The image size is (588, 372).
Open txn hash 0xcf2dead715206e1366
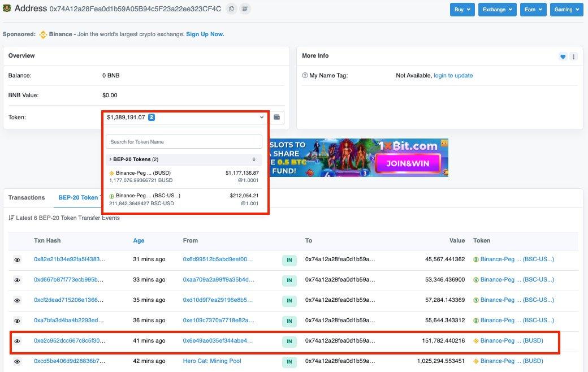tap(68, 300)
